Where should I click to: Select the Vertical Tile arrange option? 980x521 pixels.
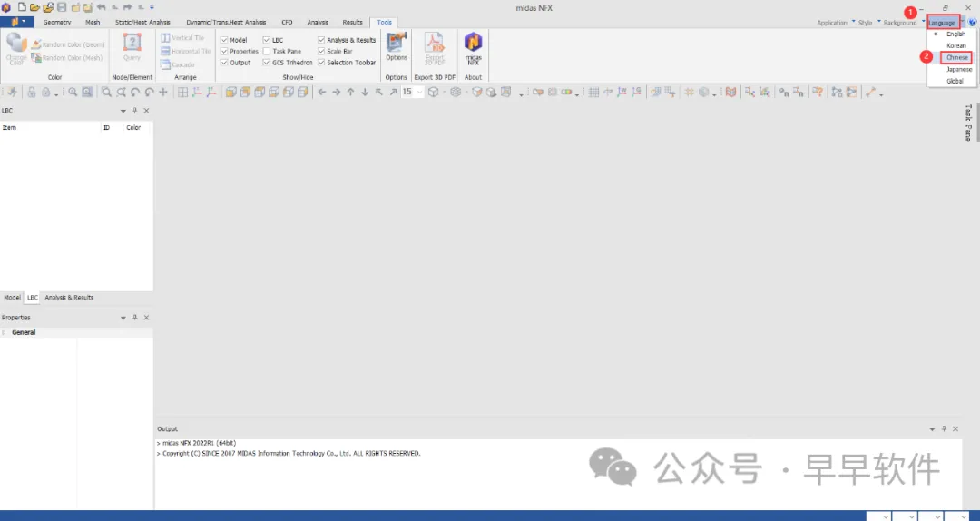click(182, 38)
